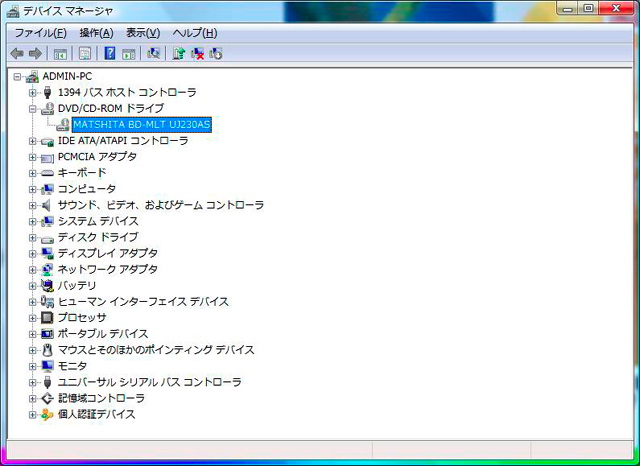This screenshot has height=466, width=640.
Task: Click the サウンド speaker icon
Action: (x=47, y=205)
